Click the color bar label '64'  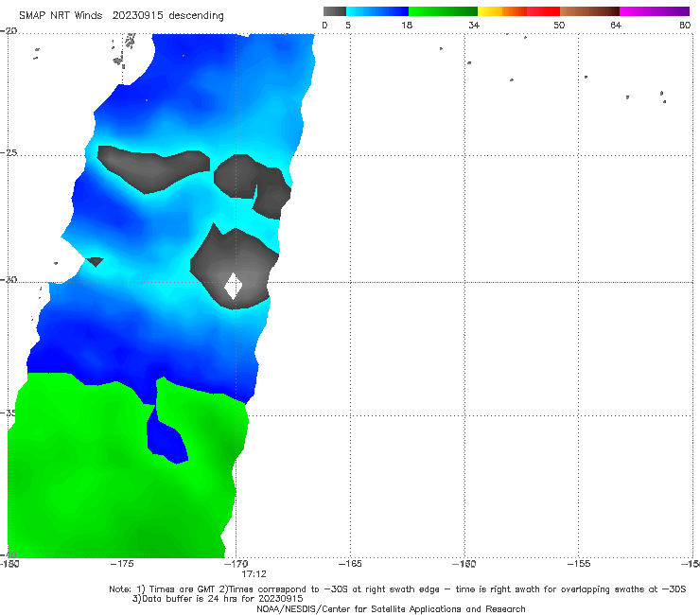pos(616,26)
